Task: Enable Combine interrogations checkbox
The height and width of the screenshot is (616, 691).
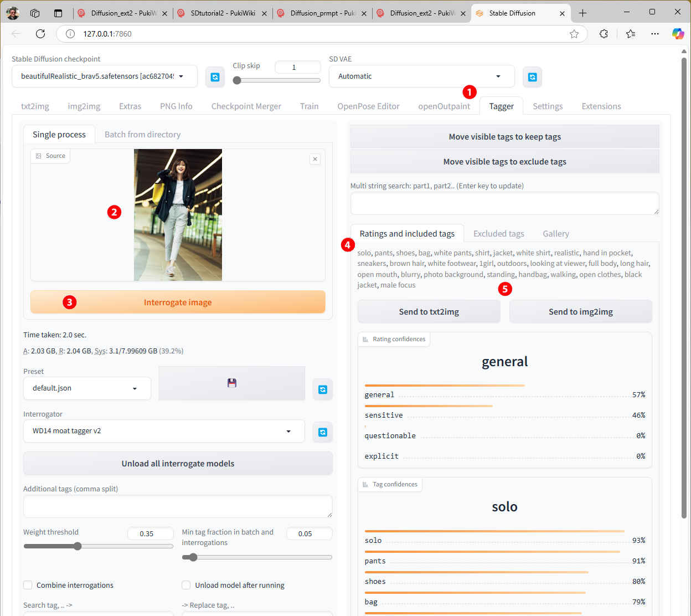Action: click(28, 585)
